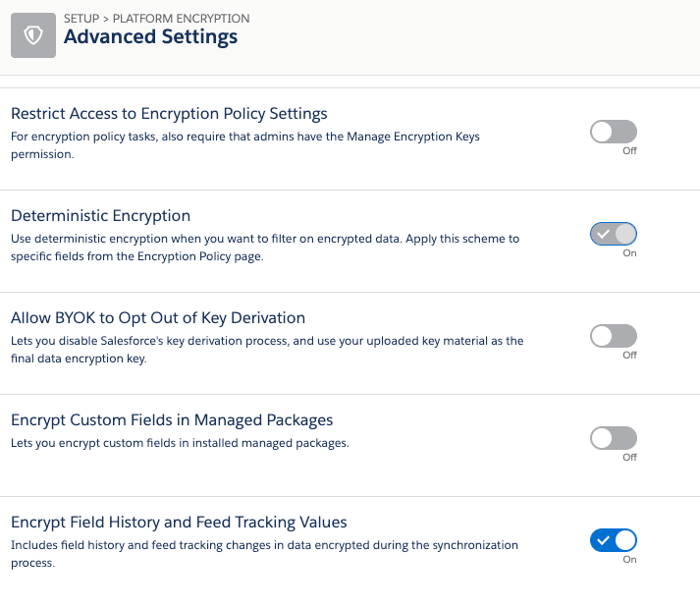
Task: Click the Salesforce key derivation description text
Action: (x=267, y=350)
